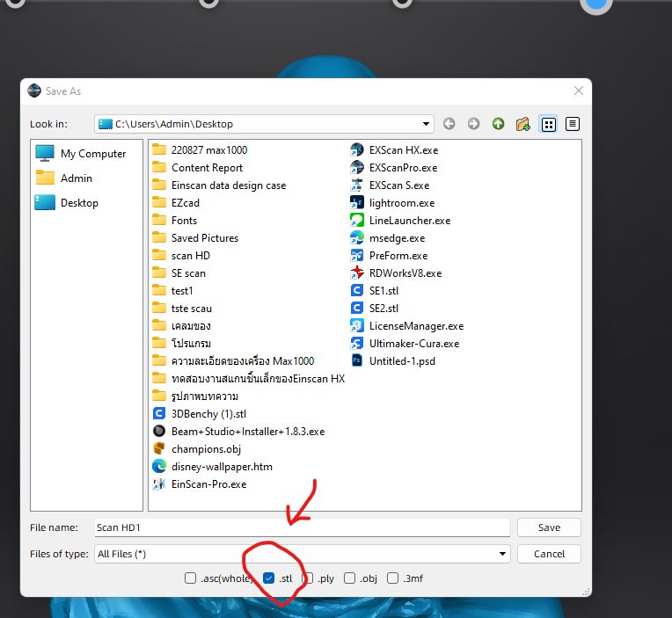Viewport: 672px width, 618px height.
Task: Open the โปรแกรม folder
Action: [x=182, y=344]
